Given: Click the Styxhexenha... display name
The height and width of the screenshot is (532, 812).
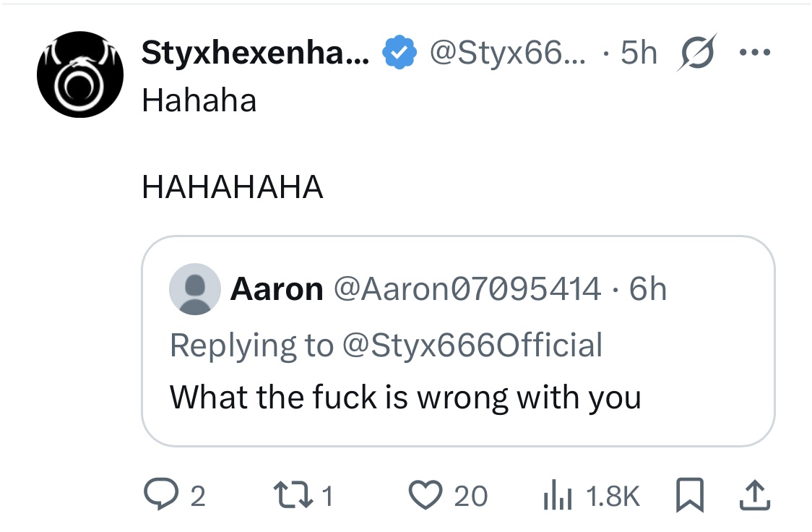Looking at the screenshot, I should (x=256, y=52).
